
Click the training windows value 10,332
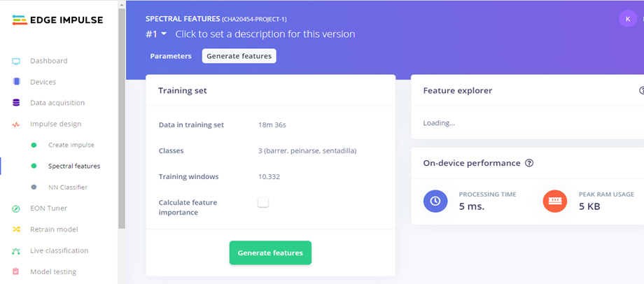coord(269,177)
